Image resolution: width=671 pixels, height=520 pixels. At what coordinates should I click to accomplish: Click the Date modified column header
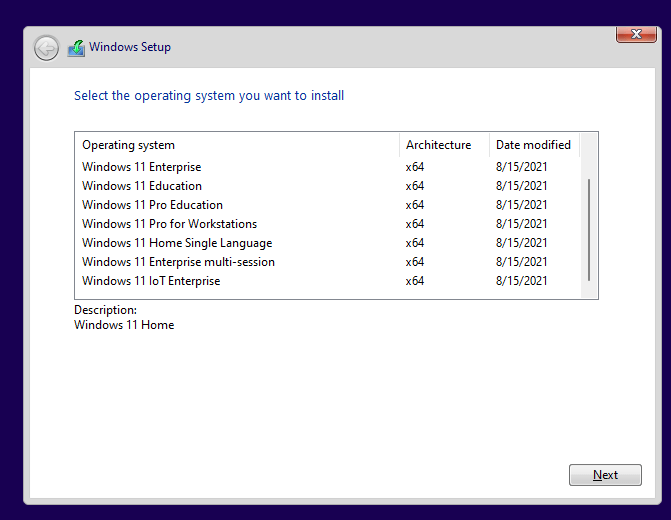click(x=533, y=145)
